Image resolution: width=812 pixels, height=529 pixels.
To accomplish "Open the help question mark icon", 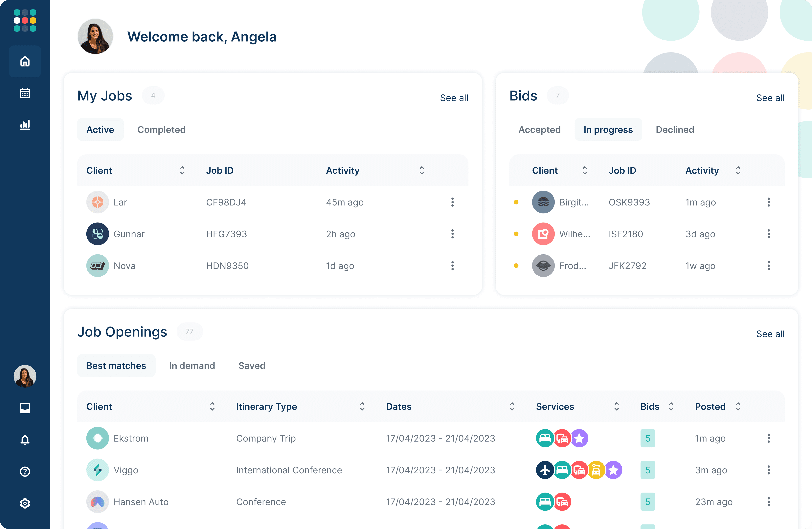I will (x=25, y=471).
